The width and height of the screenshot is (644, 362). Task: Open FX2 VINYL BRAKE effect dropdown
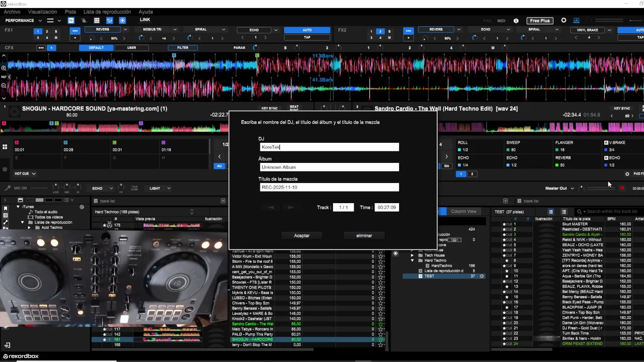(x=609, y=30)
